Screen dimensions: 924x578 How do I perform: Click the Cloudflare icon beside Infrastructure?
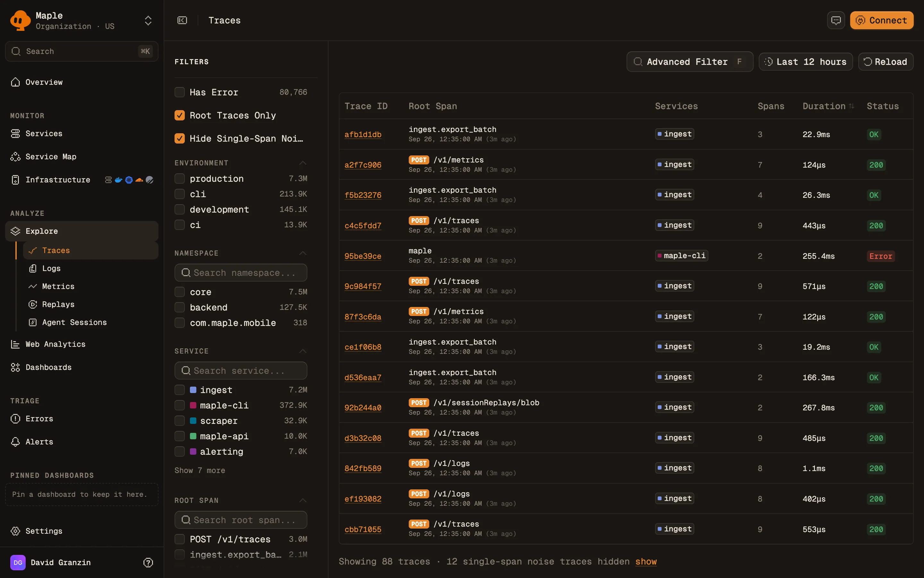click(139, 180)
